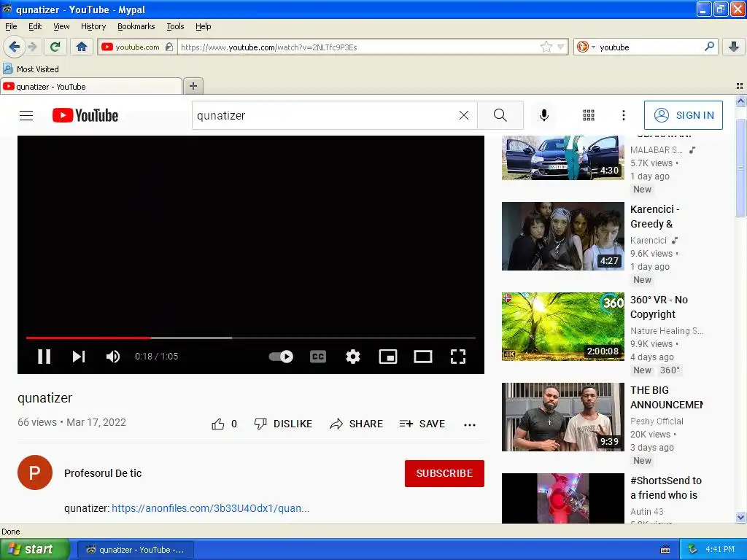Viewport: 747px width, 560px height.
Task: Open the History menu
Action: (93, 26)
